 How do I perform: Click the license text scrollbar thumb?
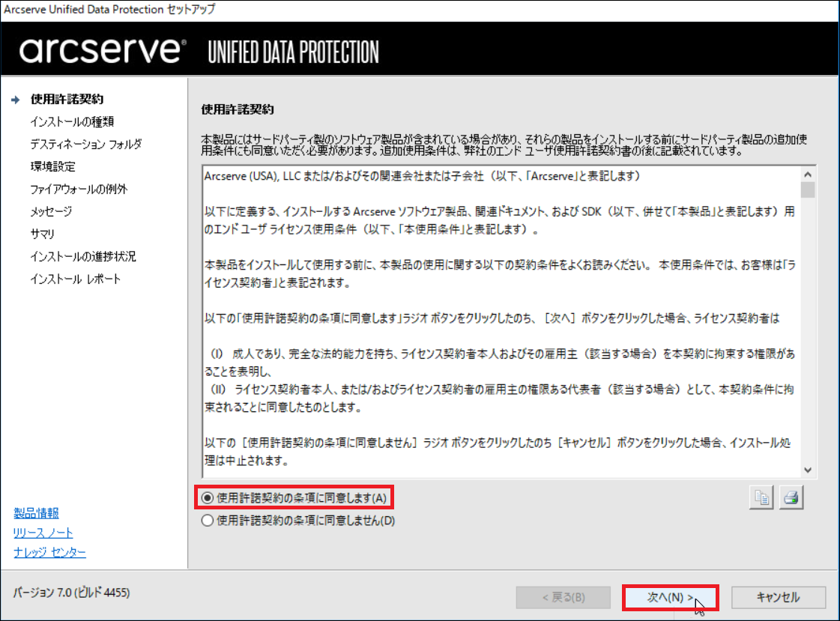coord(808,190)
